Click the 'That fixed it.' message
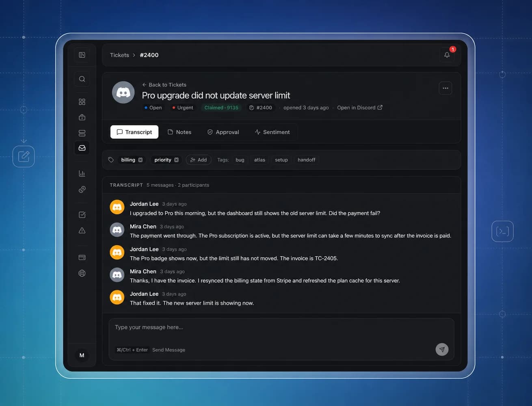 coord(192,303)
